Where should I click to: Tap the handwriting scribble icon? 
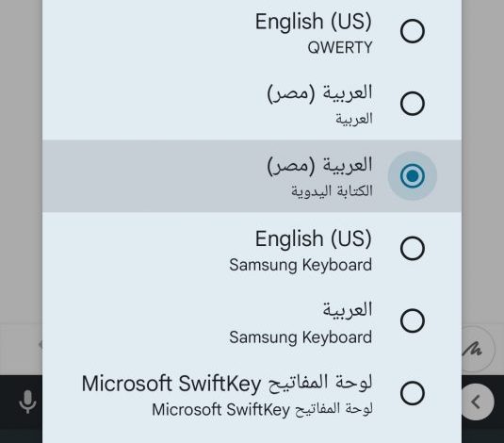tap(473, 350)
